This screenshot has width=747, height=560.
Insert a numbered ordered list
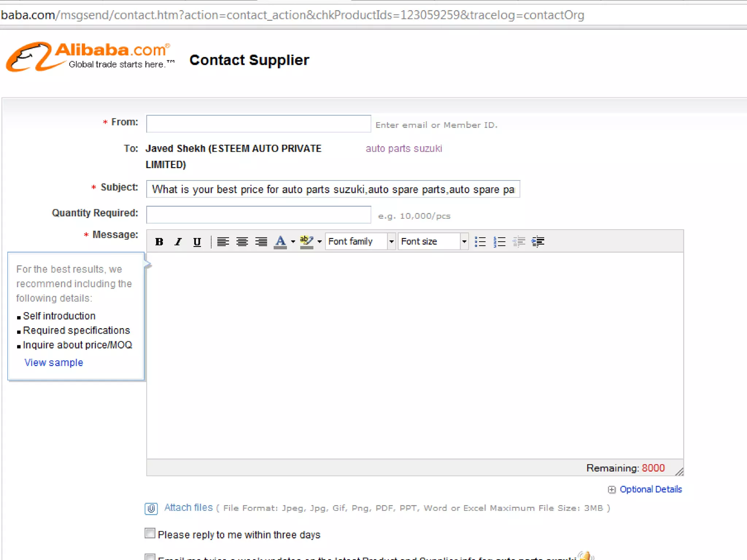pyautogui.click(x=499, y=242)
